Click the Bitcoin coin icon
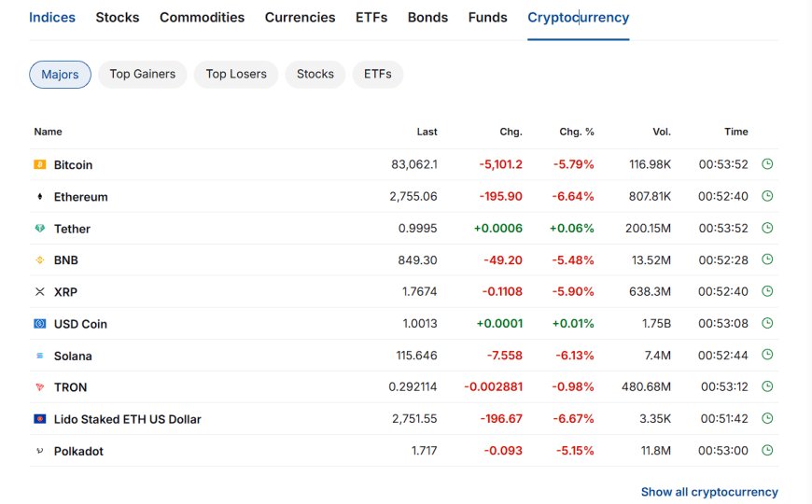Viewport: 812px width, 504px height. point(40,164)
